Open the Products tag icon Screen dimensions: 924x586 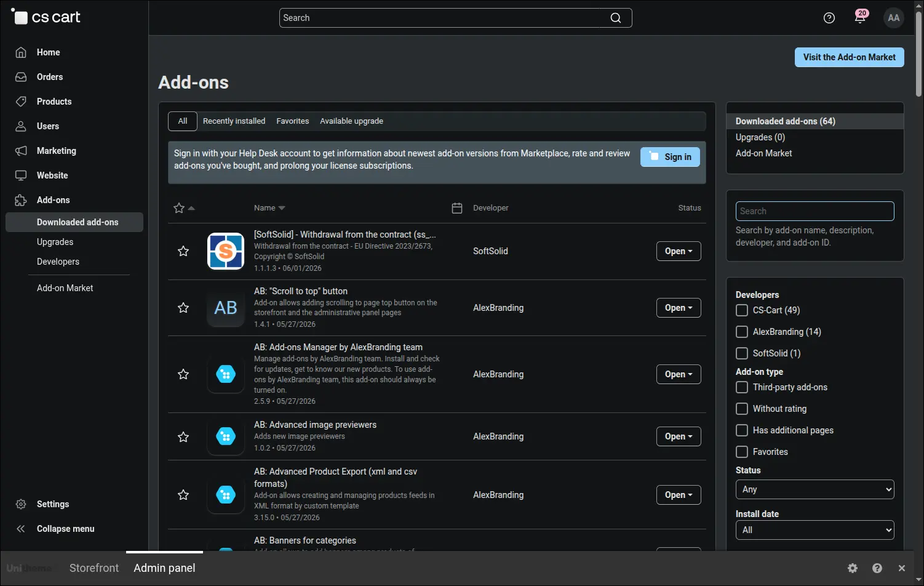point(21,102)
